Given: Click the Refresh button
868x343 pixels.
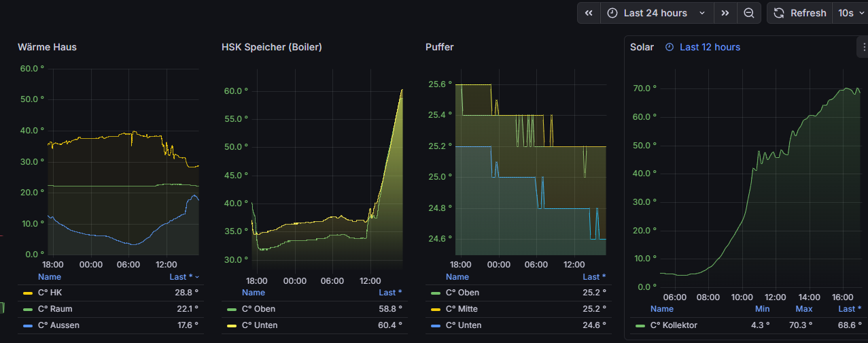Looking at the screenshot, I should point(800,13).
